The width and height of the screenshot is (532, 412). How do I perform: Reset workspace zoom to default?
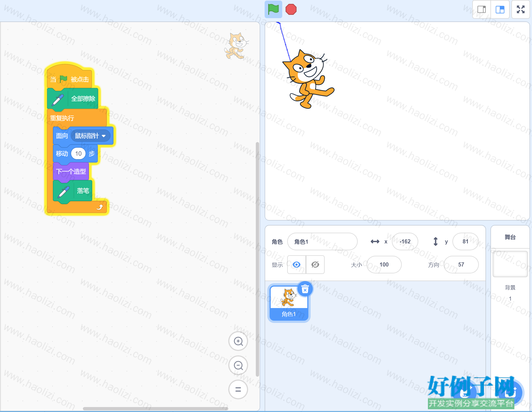238,389
